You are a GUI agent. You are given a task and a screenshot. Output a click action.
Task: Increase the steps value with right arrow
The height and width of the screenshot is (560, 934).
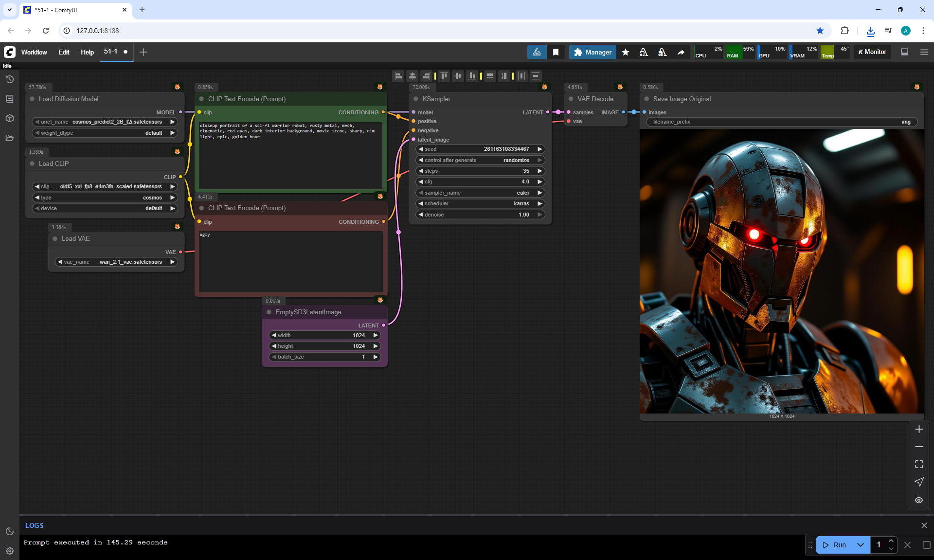click(x=539, y=171)
